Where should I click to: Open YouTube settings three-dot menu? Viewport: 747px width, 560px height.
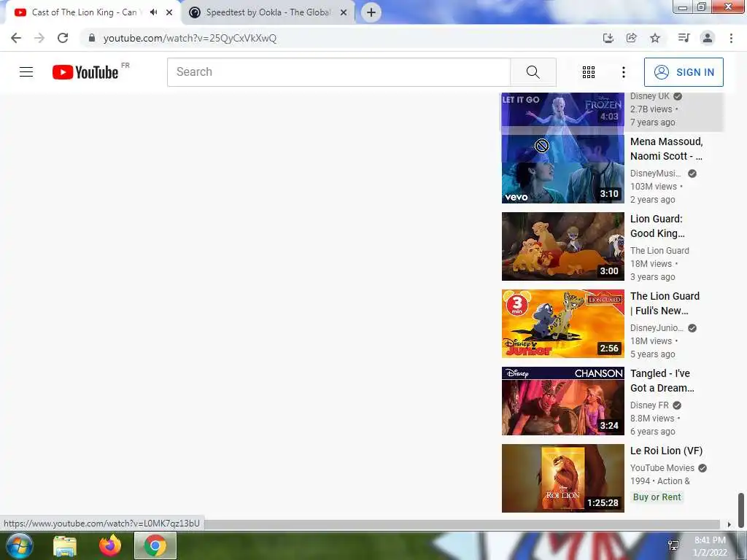tap(623, 72)
